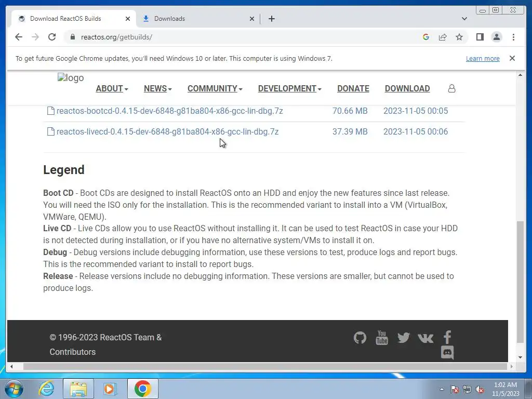Image resolution: width=532 pixels, height=399 pixels.
Task: Open the ReactOS GitHub page icon
Action: click(x=360, y=338)
